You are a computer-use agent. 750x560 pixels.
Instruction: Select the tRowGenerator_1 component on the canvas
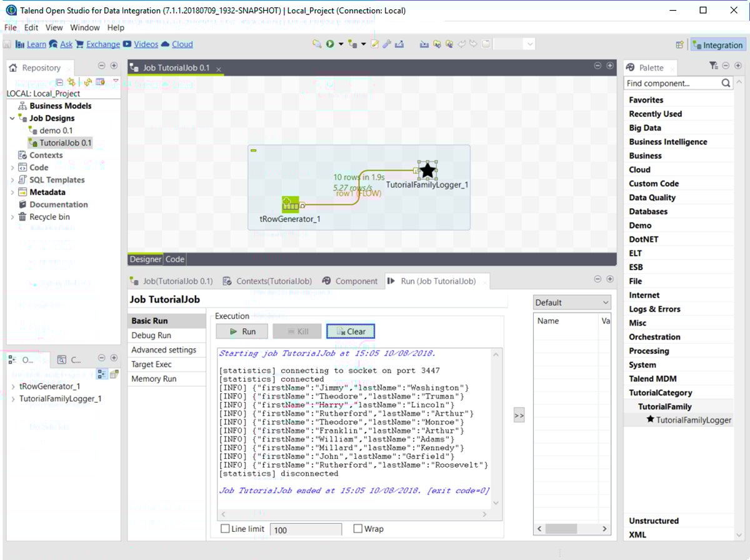click(x=290, y=203)
